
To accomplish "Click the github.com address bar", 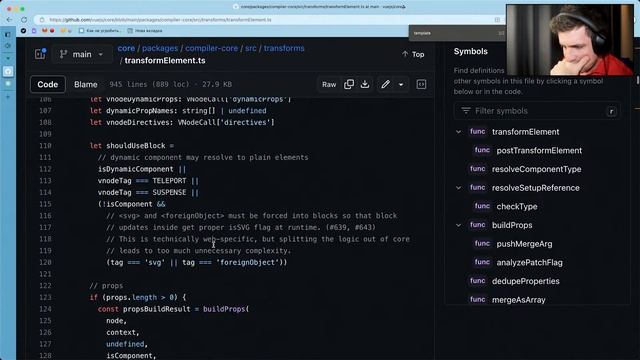I will click(261, 20).
